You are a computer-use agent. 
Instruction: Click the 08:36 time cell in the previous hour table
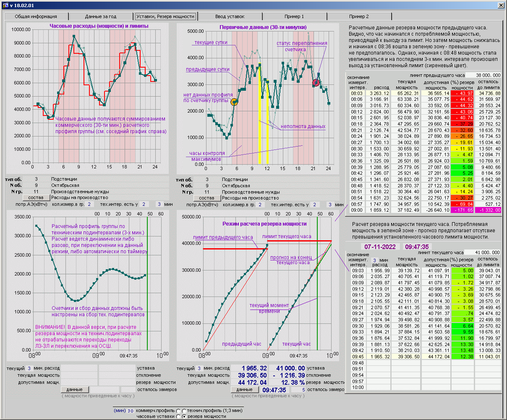[x=357, y=161]
